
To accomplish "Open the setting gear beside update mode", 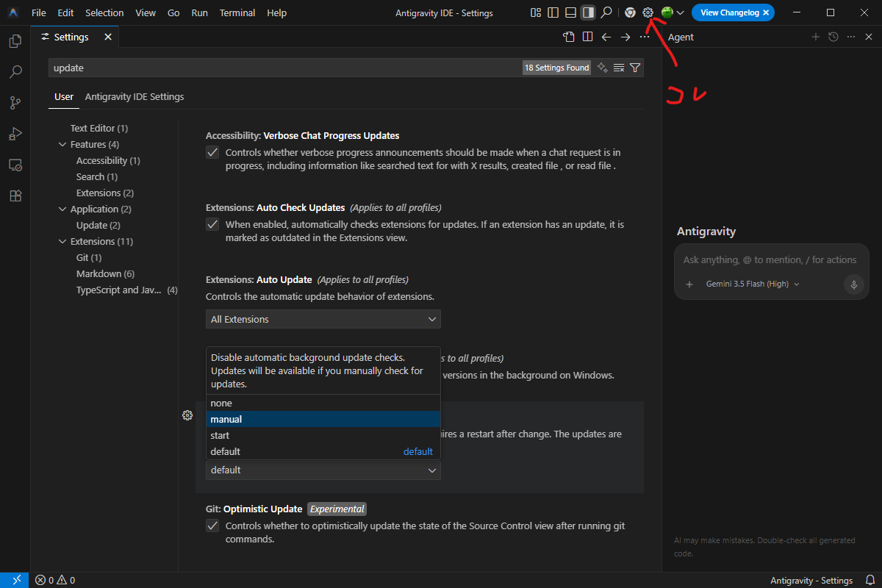I will 187,415.
